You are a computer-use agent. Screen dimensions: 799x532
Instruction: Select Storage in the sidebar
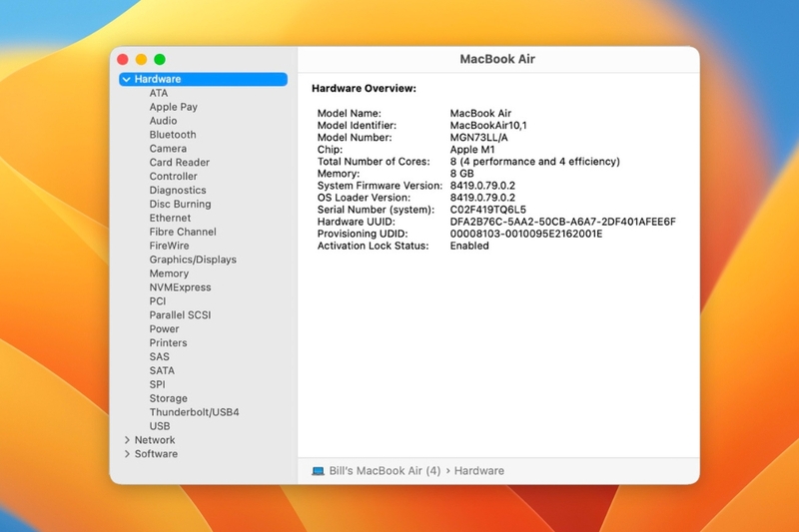168,398
